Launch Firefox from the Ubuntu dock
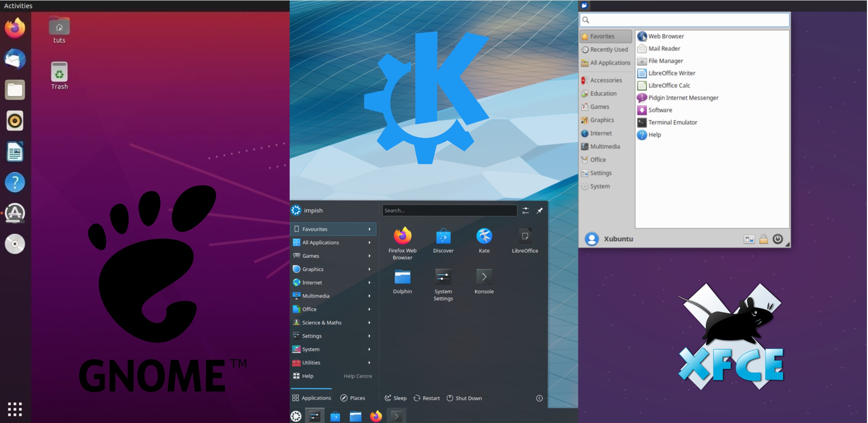 coord(14,28)
